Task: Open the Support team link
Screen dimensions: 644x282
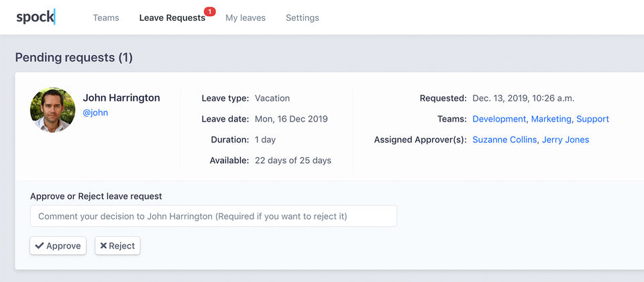Action: tap(592, 119)
